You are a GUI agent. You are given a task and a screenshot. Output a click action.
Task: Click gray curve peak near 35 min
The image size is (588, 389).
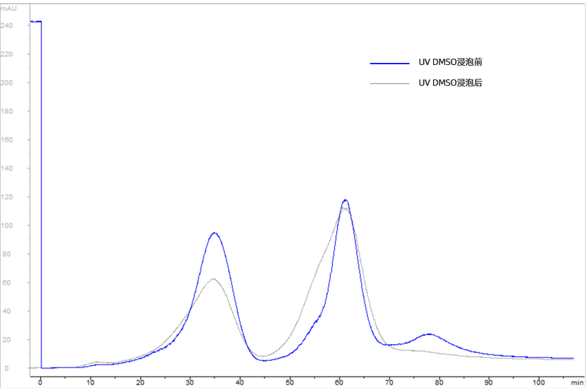pyautogui.click(x=214, y=279)
